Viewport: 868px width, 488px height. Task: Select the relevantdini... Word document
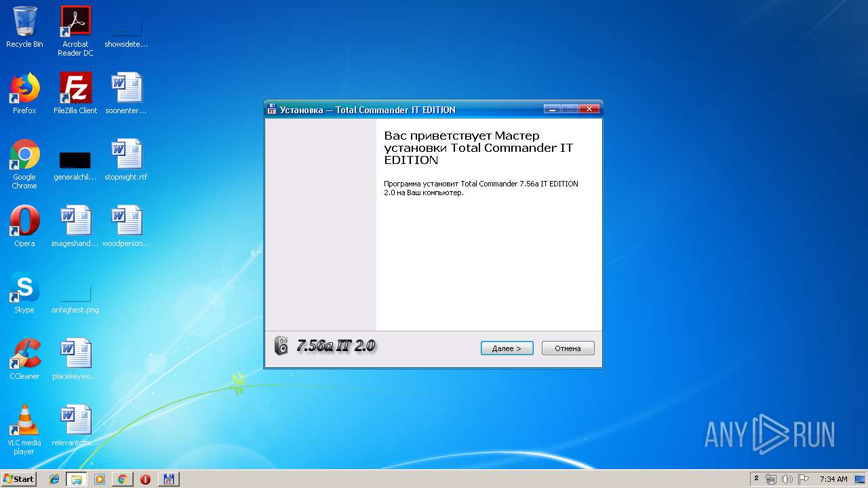click(x=75, y=426)
